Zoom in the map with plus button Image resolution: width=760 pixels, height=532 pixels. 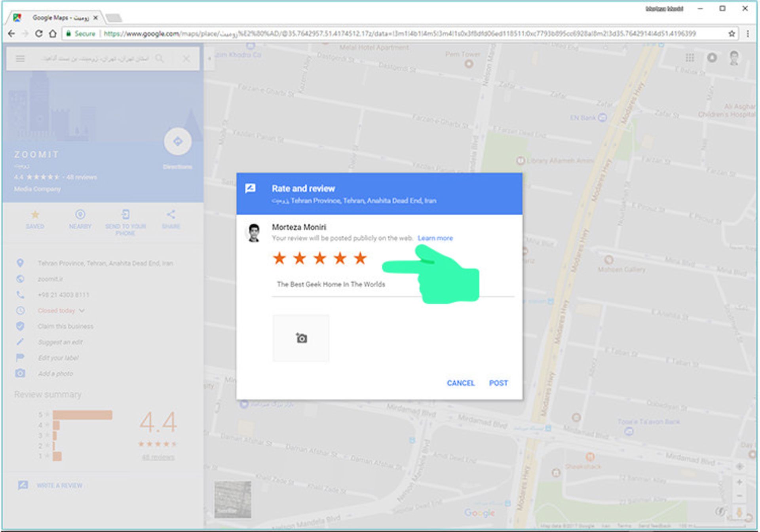click(x=739, y=482)
